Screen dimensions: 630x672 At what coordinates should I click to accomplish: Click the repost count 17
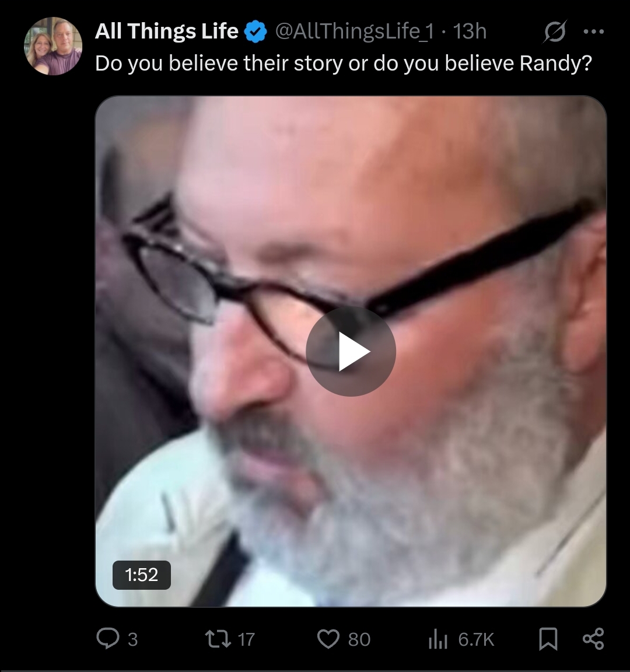[x=246, y=639]
